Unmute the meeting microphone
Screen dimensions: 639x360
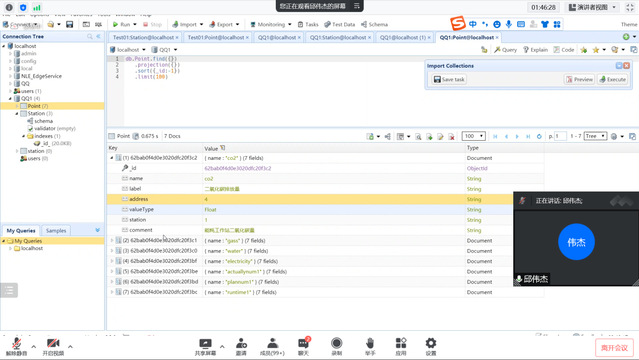pos(16,347)
